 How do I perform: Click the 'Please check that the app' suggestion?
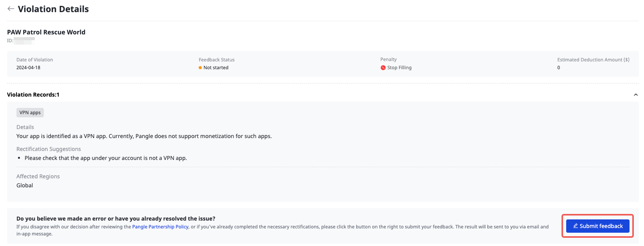tap(106, 158)
